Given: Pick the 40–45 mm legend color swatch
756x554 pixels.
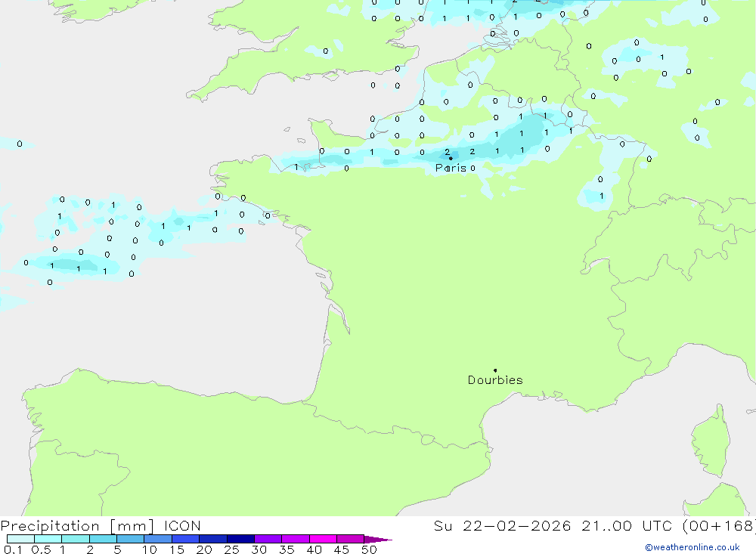Looking at the screenshot, I should click(x=323, y=539).
